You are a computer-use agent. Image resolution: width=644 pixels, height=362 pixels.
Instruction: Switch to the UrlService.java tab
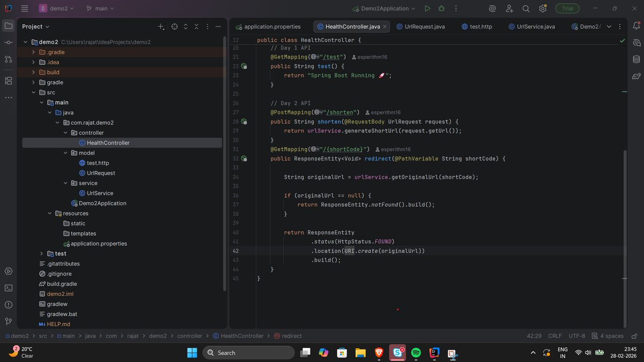point(532,26)
